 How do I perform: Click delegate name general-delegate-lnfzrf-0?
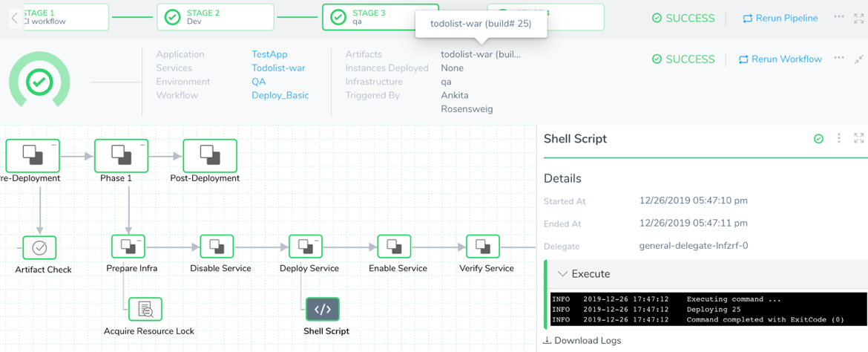pos(694,246)
